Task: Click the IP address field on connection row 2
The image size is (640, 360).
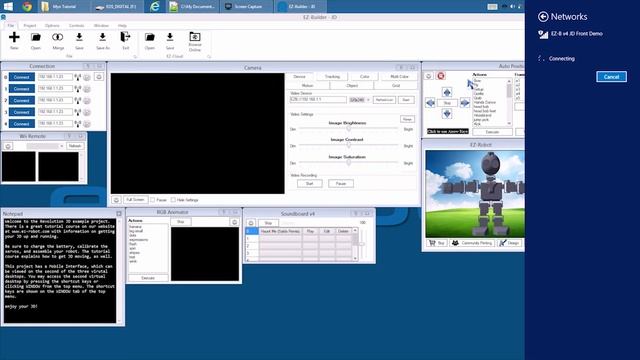Action: tap(55, 100)
